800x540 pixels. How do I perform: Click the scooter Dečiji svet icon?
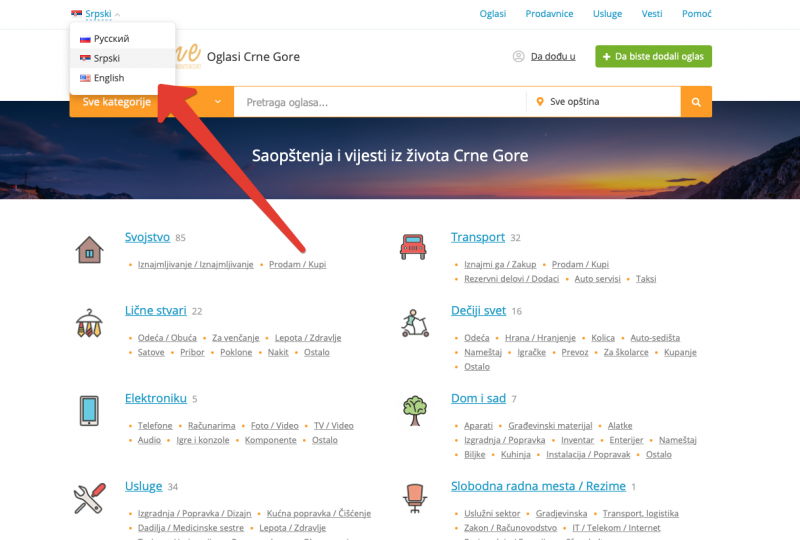(414, 323)
